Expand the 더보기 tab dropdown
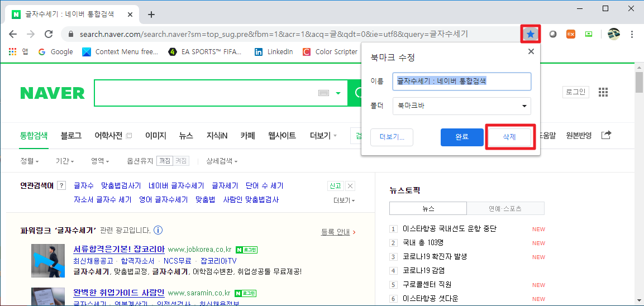The height and width of the screenshot is (306, 644). [x=323, y=136]
